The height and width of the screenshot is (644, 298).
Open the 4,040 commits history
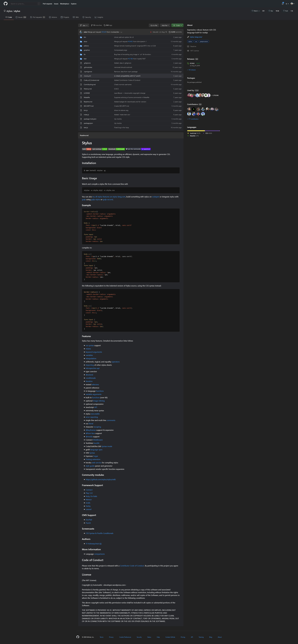pos(175,32)
